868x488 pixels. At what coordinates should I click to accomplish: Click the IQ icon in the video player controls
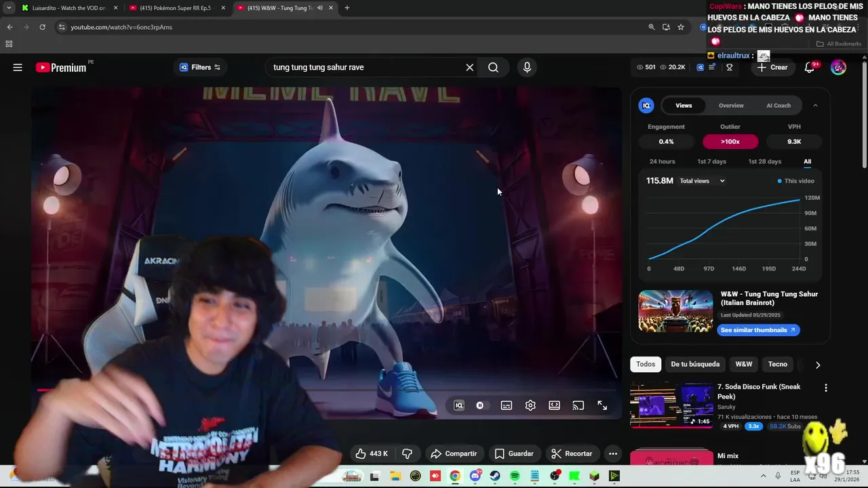coord(459,405)
